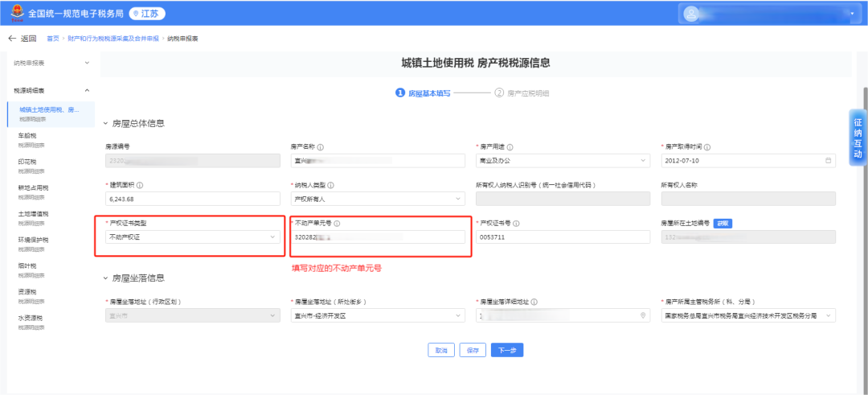The width and height of the screenshot is (868, 395).
Task: Open the 纳税人类型 dropdown (产权所有人)
Action: pos(378,199)
